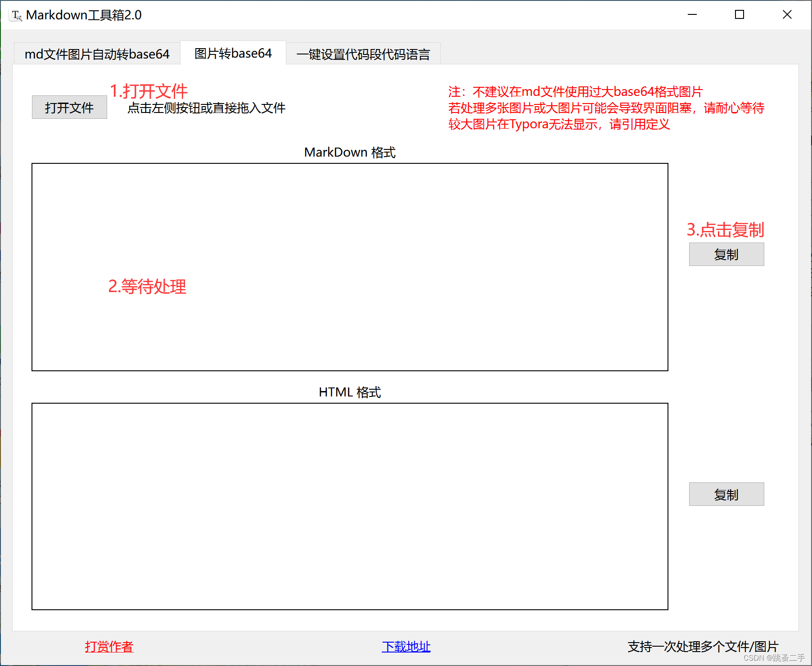
Task: Switch to 一键设置代码段代码语言 tab
Action: click(363, 53)
